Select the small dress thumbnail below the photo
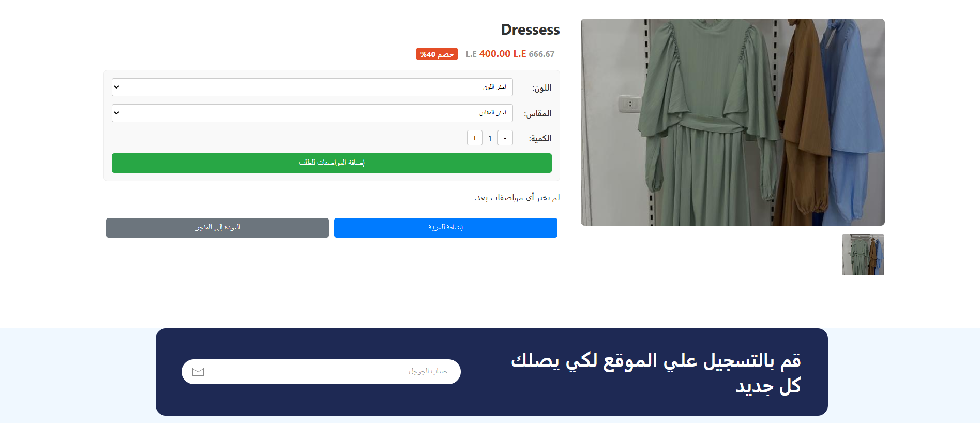 863,255
